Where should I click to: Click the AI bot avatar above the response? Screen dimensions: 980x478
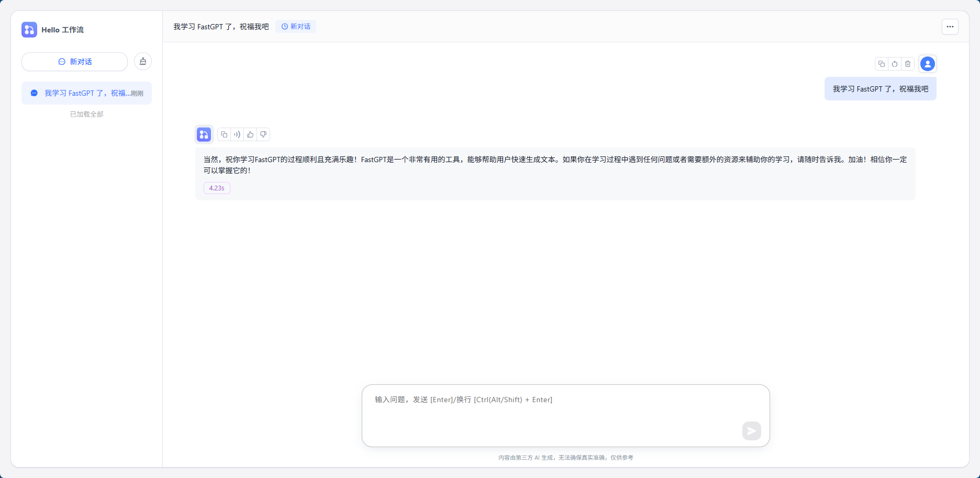[x=204, y=134]
